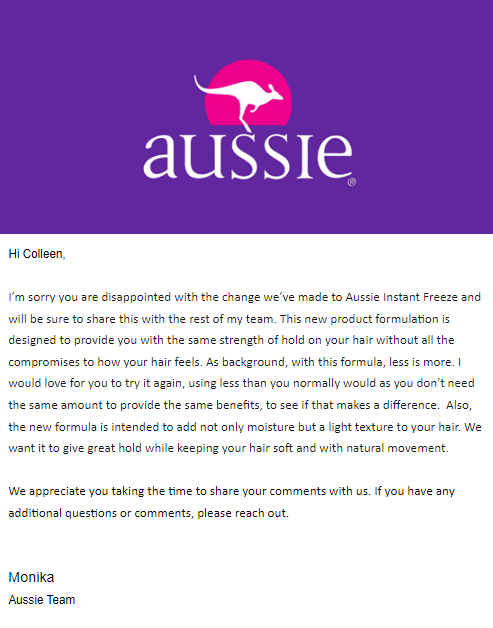Click the signature name Monika
Viewport: 493px width, 628px height.
click(x=31, y=577)
